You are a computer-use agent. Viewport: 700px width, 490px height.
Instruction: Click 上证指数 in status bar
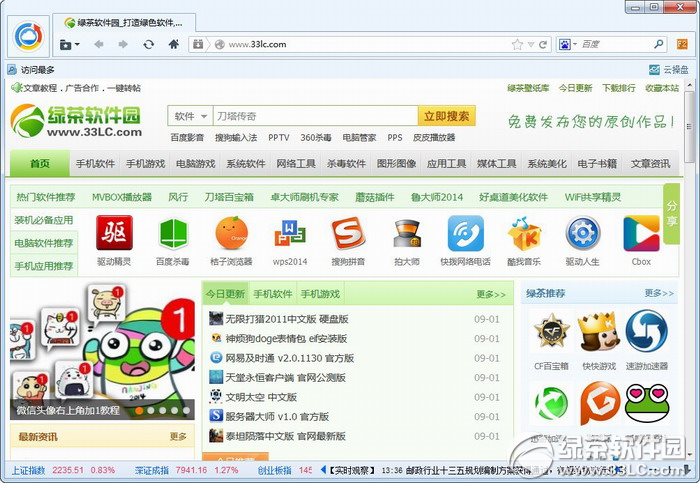click(28, 470)
